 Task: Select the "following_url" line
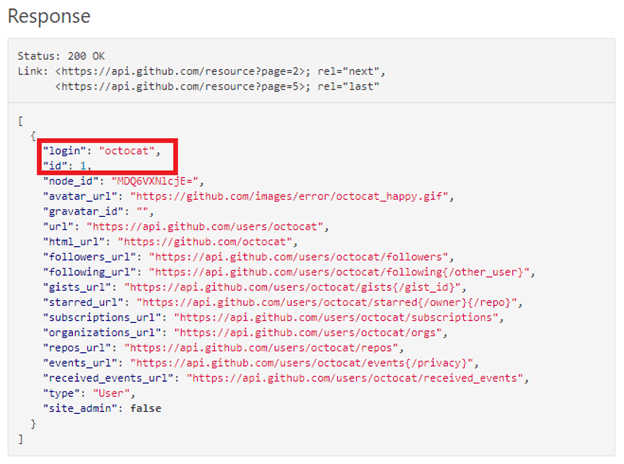(289, 272)
